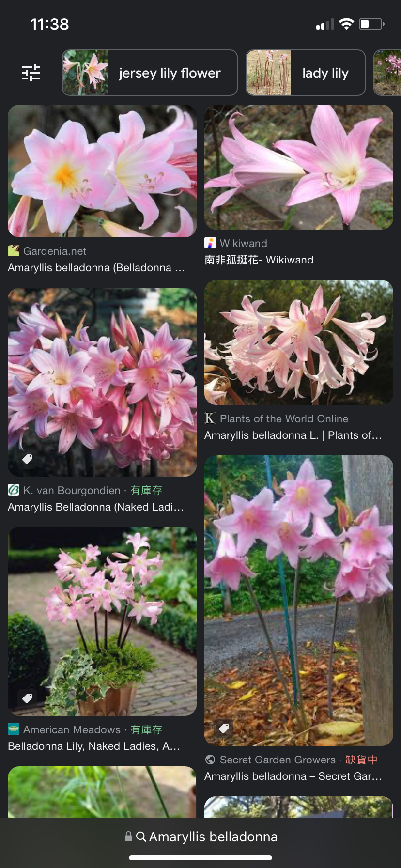Tap the Wikiwand source favicon
Image resolution: width=401 pixels, height=868 pixels.
tap(210, 243)
